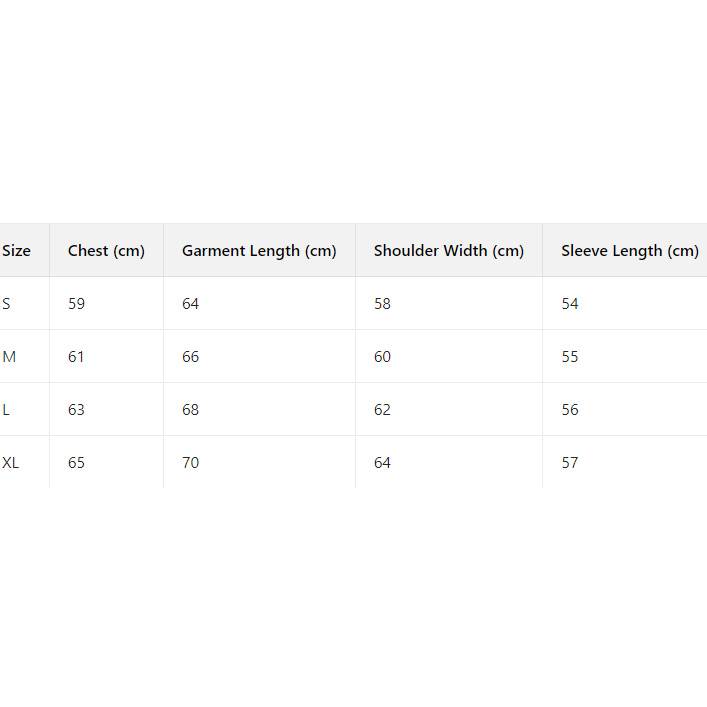The height and width of the screenshot is (707, 707).
Task: Click shoulder width 62 for size L
Action: click(383, 410)
